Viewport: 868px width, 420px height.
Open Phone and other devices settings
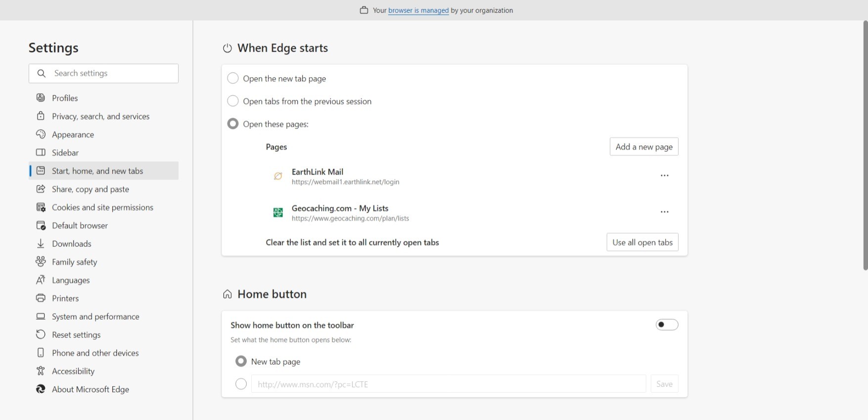(x=104, y=353)
